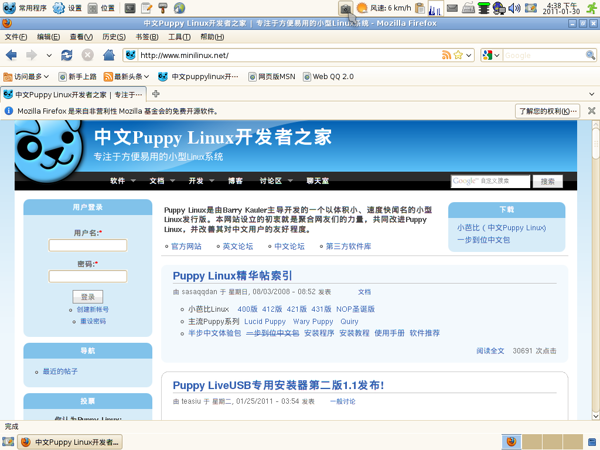Click the Google custom search box on site

pos(490,181)
